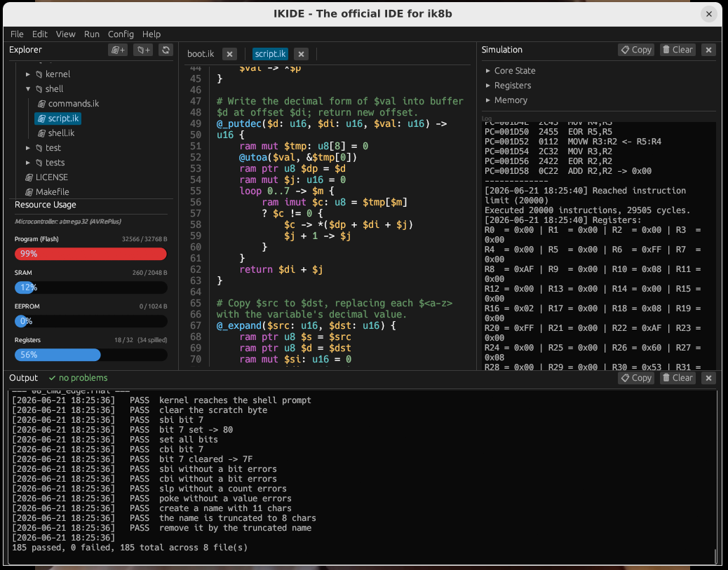Open the Config menu
The height and width of the screenshot is (570, 728).
[121, 34]
